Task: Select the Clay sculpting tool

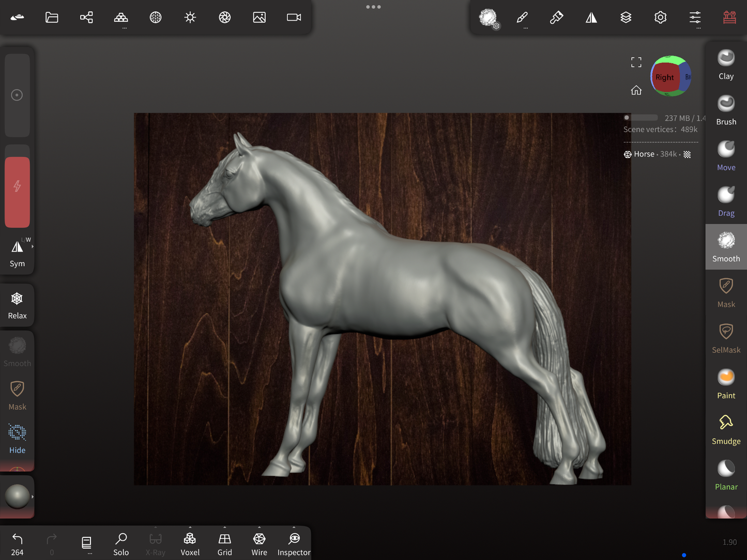Action: pyautogui.click(x=726, y=65)
